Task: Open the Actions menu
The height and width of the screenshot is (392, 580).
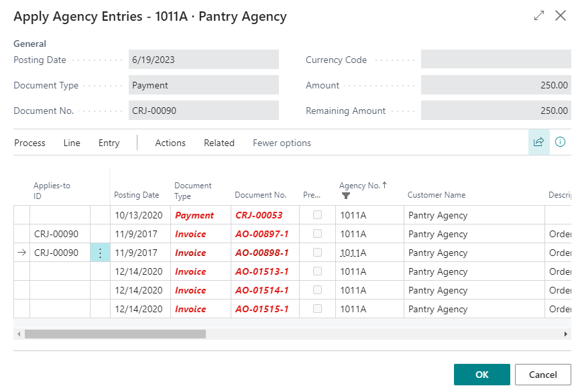Action: [x=170, y=143]
